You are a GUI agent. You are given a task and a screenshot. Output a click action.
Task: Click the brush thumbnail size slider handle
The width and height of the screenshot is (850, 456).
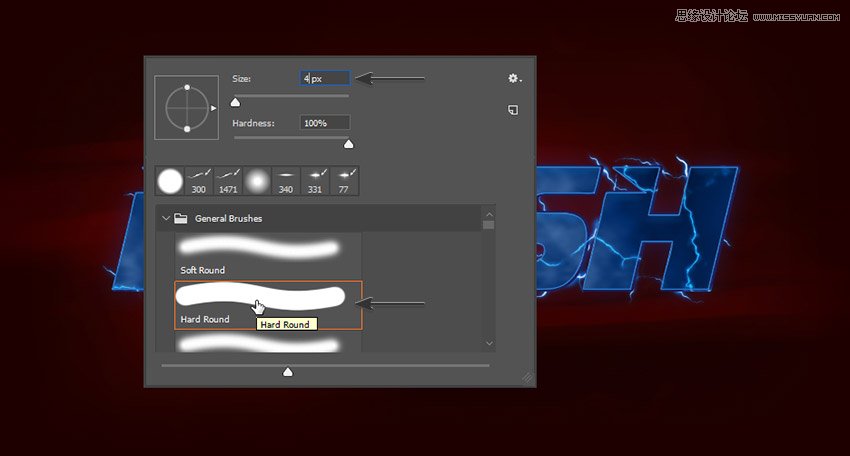(288, 372)
